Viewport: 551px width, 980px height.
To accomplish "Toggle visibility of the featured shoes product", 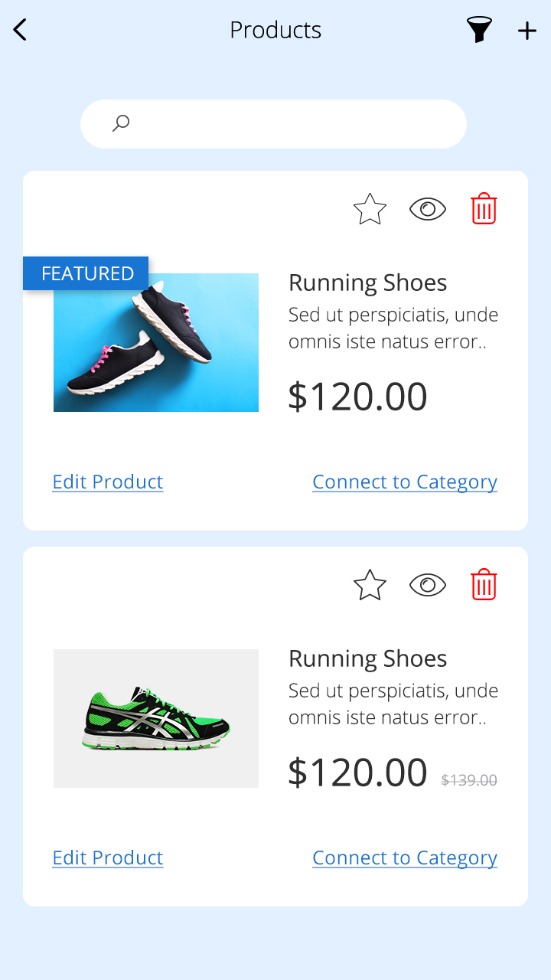I will click(427, 209).
